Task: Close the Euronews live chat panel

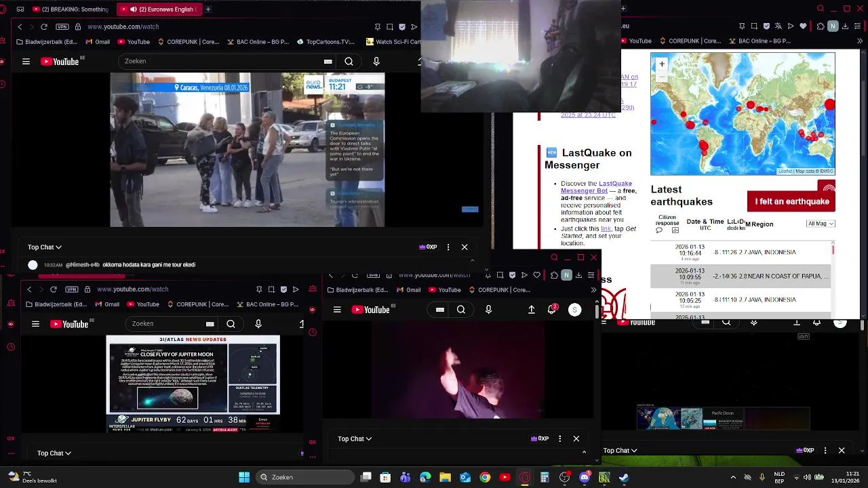Action: point(465,247)
